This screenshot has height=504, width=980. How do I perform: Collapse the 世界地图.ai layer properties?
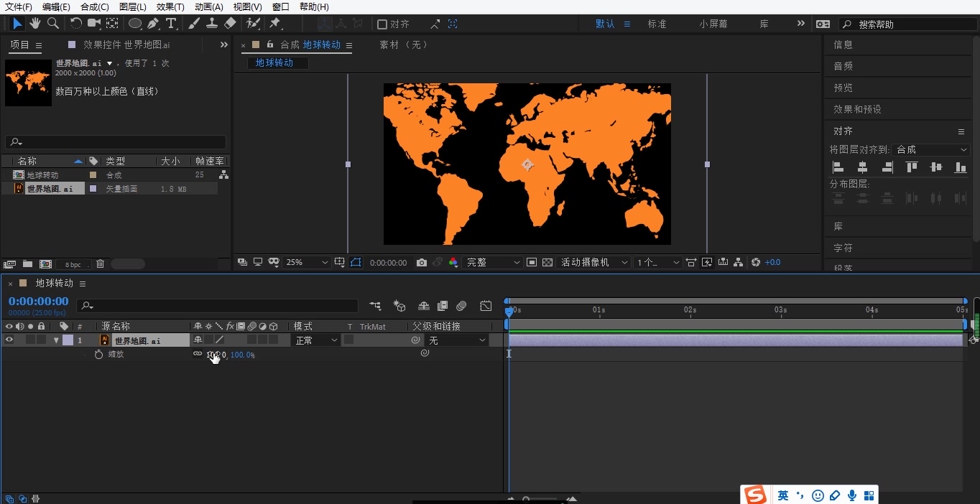click(x=56, y=340)
